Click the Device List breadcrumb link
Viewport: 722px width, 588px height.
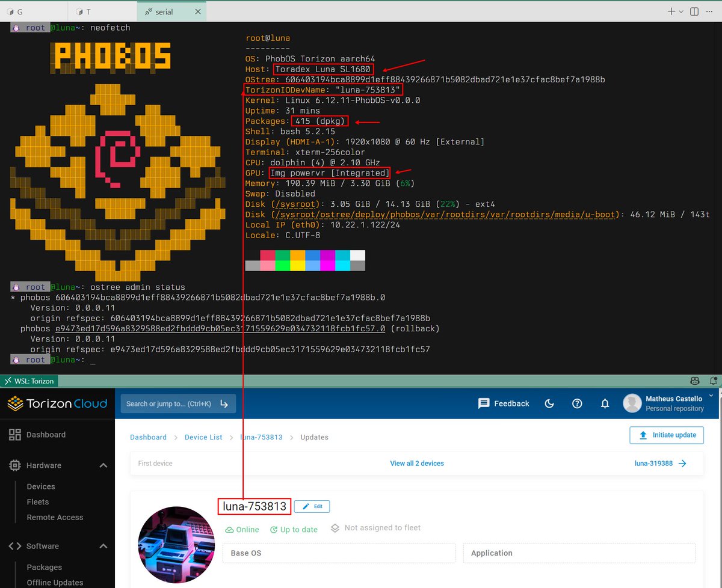(203, 437)
